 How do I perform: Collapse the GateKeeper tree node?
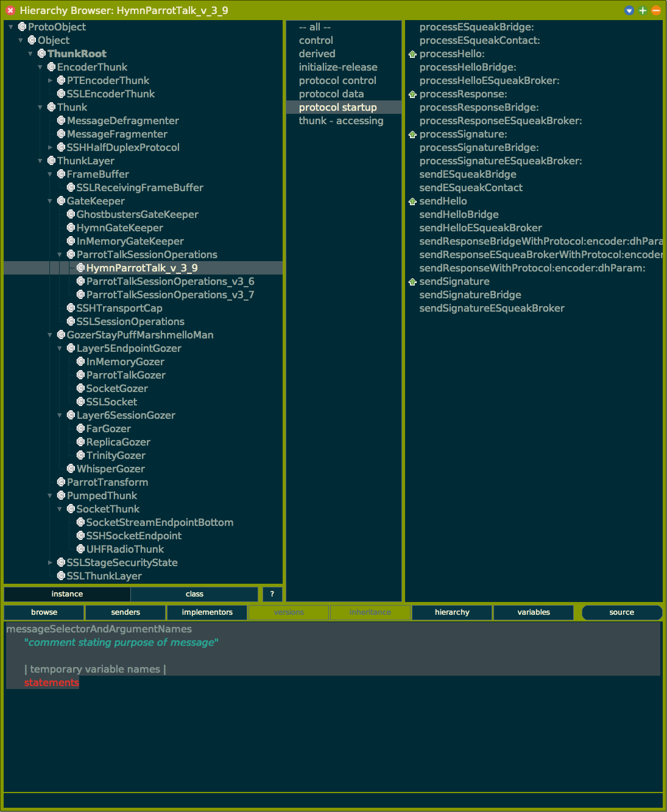click(50, 201)
